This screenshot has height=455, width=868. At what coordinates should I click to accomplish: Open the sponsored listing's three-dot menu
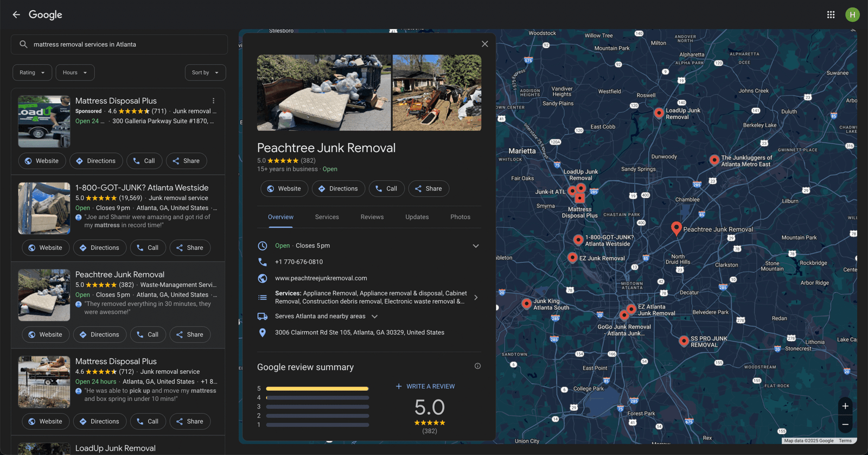[213, 101]
